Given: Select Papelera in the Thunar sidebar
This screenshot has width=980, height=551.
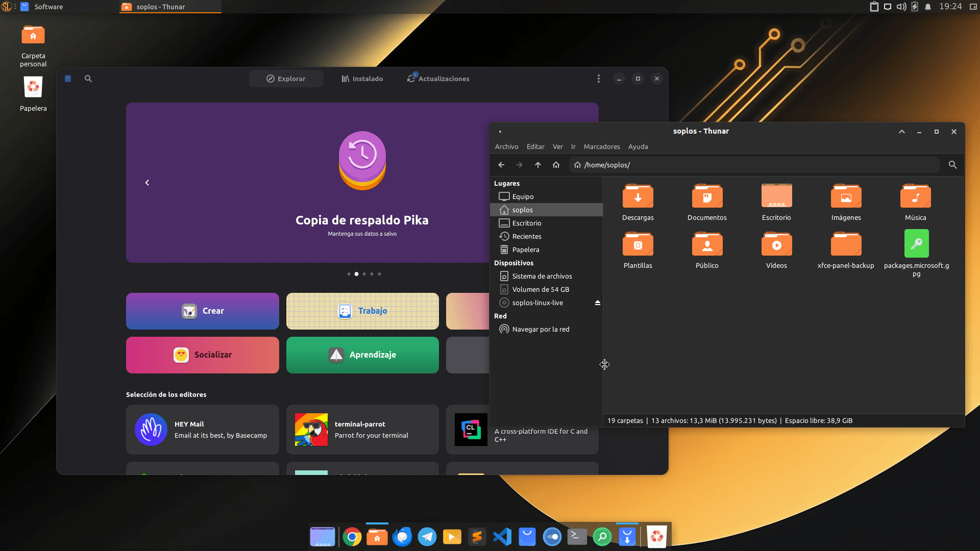Looking at the screenshot, I should 546,249.
